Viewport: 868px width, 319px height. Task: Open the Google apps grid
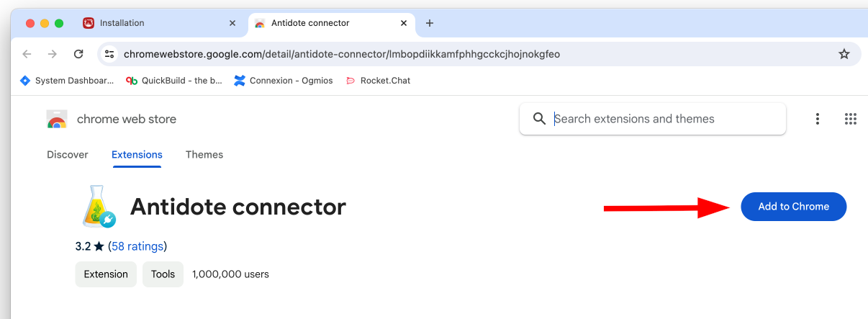pyautogui.click(x=850, y=119)
